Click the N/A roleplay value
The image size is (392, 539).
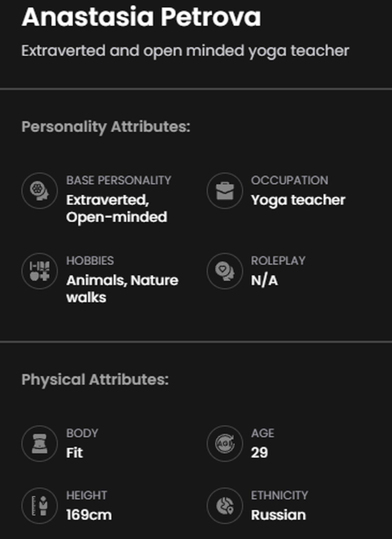264,281
